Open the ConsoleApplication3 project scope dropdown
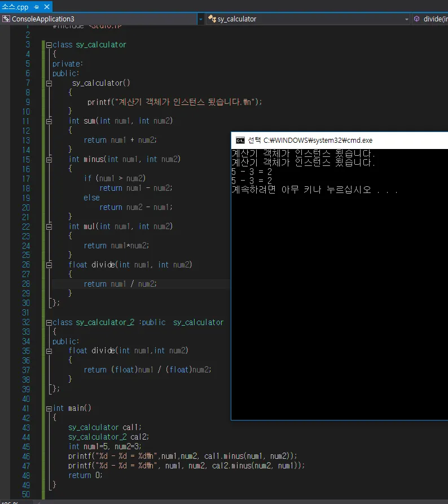Image resolution: width=448 pixels, height=504 pixels. tap(200, 19)
